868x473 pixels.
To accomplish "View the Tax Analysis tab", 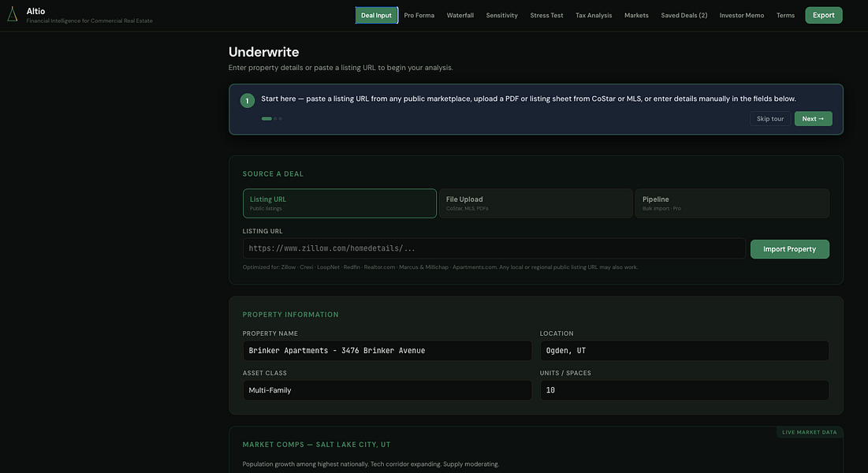I will coord(594,16).
